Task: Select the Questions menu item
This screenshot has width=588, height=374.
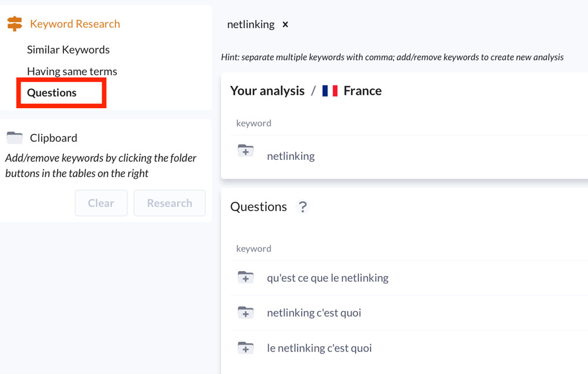Action: pos(52,93)
